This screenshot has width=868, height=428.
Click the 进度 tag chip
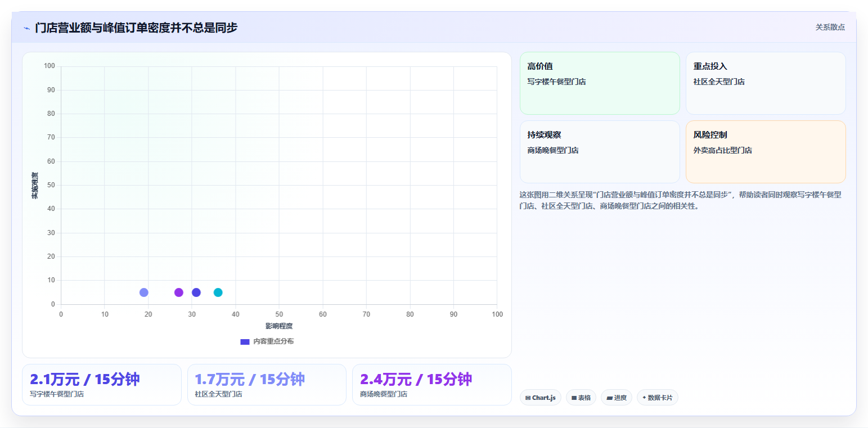click(617, 398)
